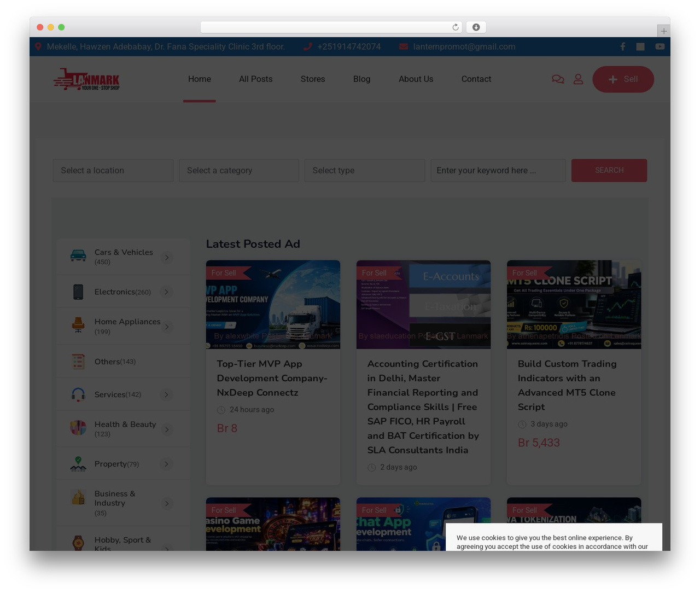Focus the keyword search input field
700x593 pixels.
tap(498, 171)
